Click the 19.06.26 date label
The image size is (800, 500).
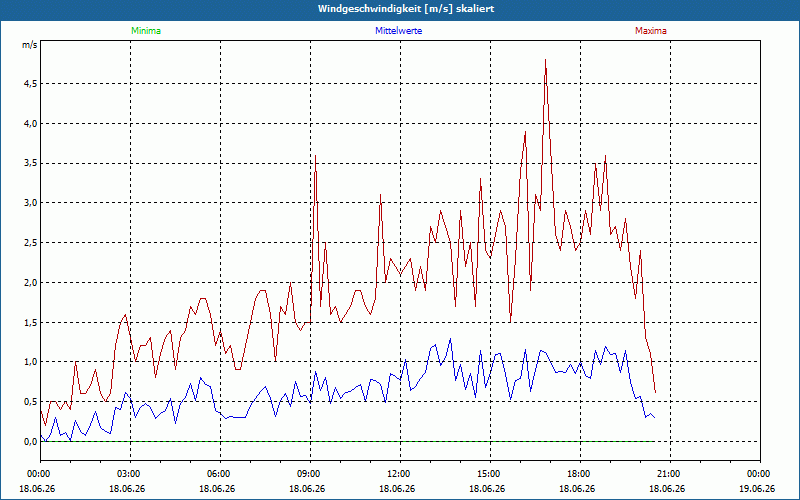(x=757, y=488)
